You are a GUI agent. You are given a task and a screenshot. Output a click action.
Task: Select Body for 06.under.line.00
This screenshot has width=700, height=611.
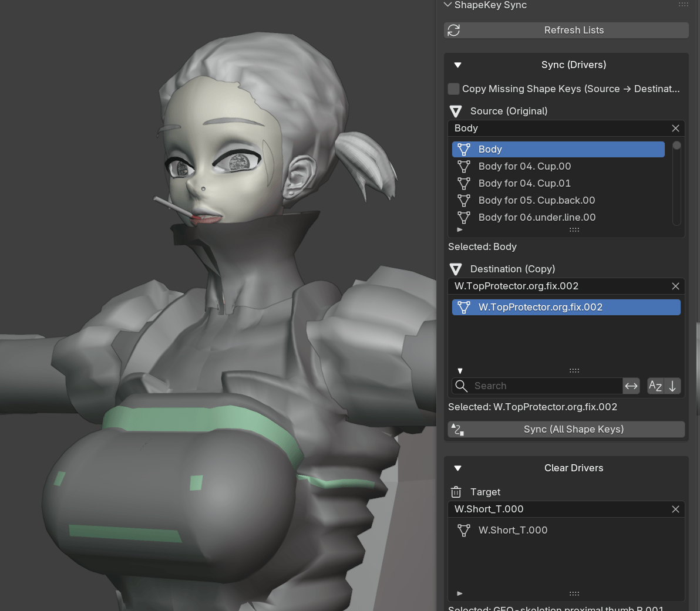pyautogui.click(x=558, y=217)
